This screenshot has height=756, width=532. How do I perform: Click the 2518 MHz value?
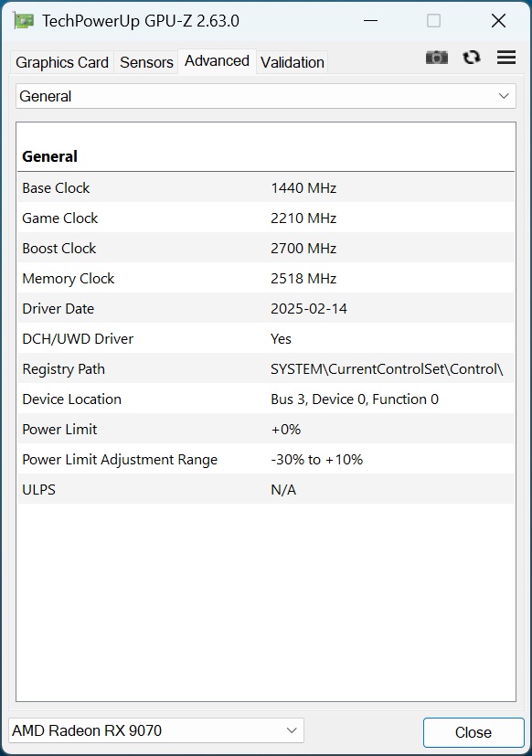pos(303,278)
